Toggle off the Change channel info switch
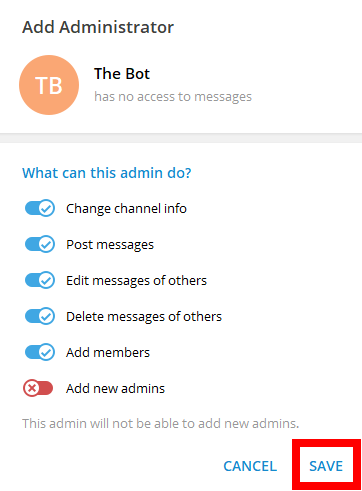 (x=40, y=208)
